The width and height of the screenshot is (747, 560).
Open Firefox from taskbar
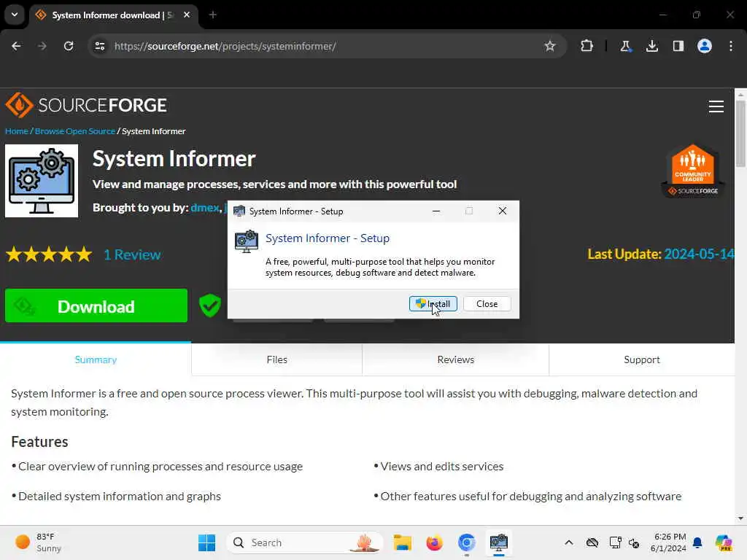click(x=434, y=542)
